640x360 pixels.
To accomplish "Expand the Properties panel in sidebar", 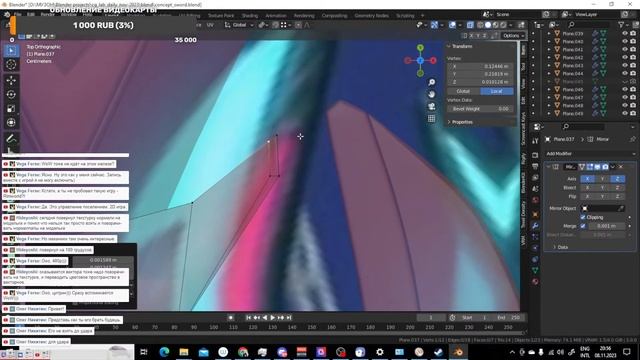I will click(449, 122).
